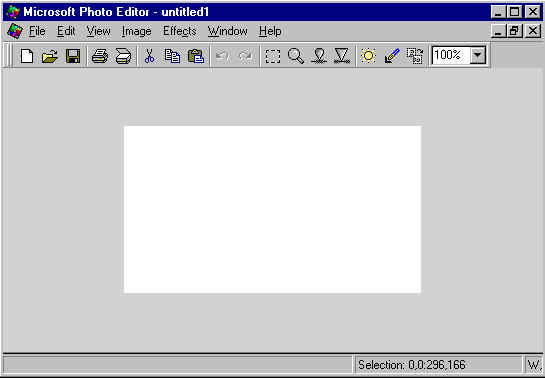
Task: Create a new image with New icon
Action: [27, 56]
